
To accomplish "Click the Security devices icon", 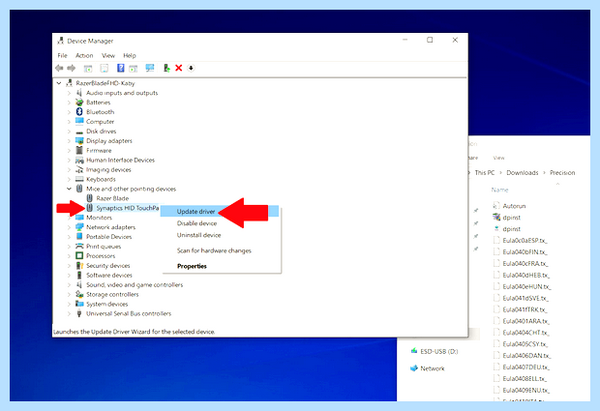I will tap(79, 265).
